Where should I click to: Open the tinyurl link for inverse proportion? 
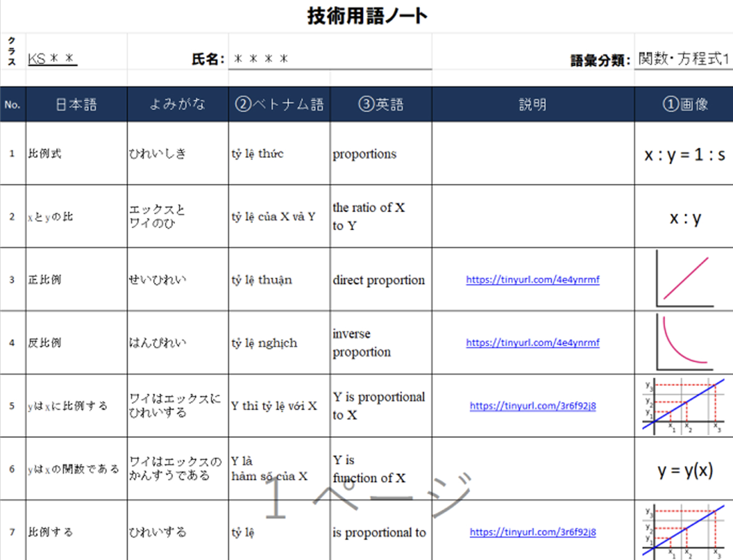tap(532, 342)
